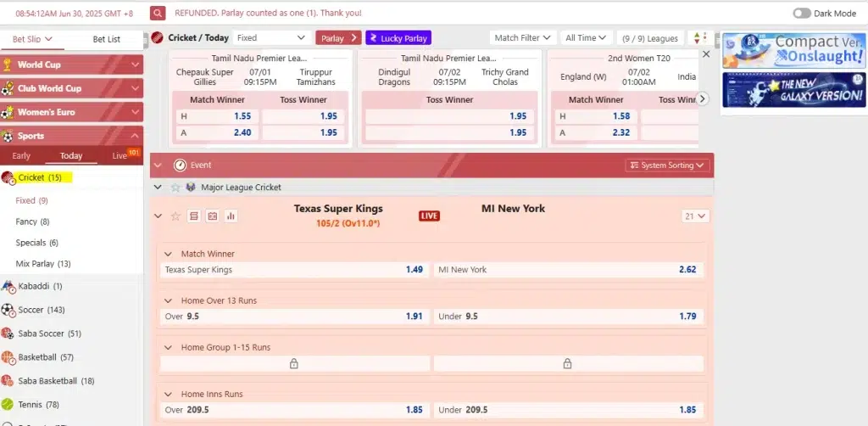Select the Today tab
The image size is (868, 426).
click(x=71, y=155)
